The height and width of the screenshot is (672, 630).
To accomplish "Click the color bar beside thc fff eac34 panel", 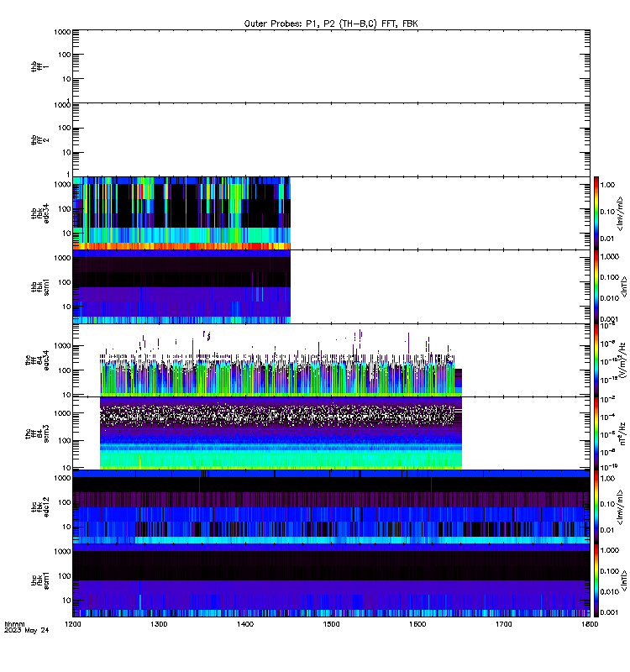I will tap(596, 360).
